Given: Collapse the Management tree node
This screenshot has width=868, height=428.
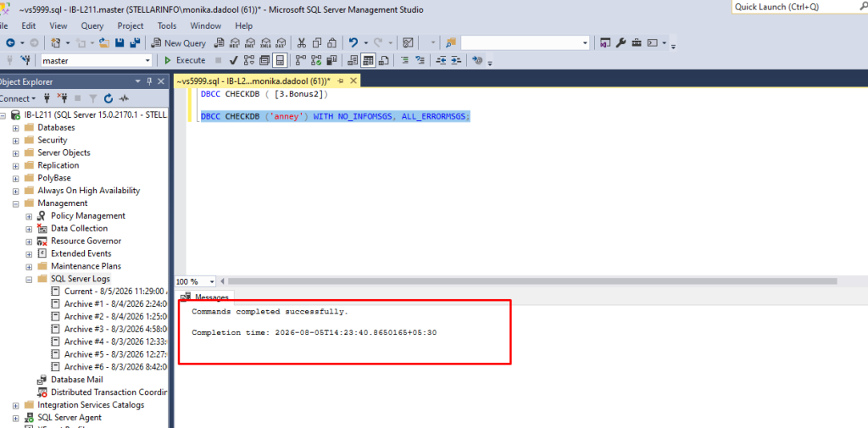Looking at the screenshot, I should (x=15, y=203).
